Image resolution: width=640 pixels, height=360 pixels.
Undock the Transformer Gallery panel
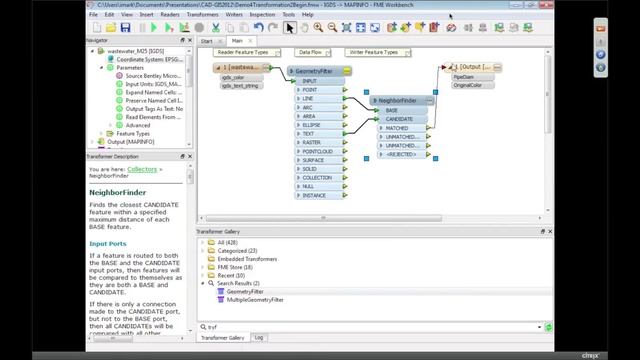click(543, 231)
